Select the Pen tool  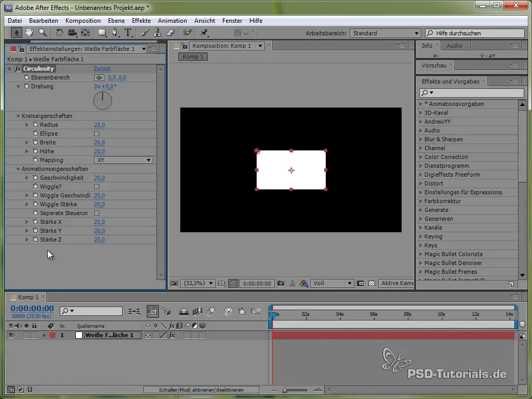115,33
